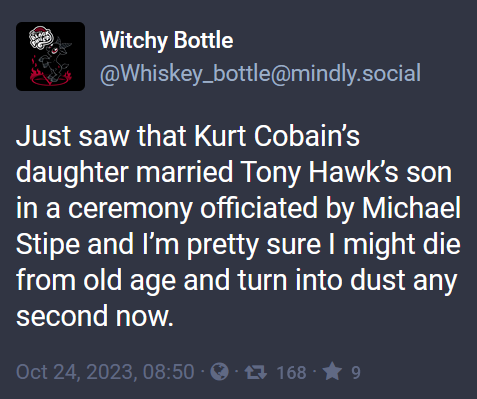Open the Witchy Bottle display name
This screenshot has height=399, width=477.
166,41
